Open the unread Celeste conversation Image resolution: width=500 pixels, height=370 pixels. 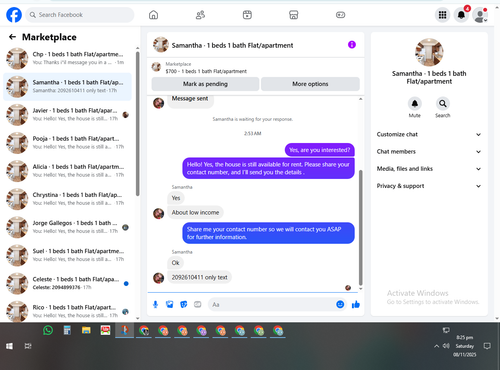[67, 283]
